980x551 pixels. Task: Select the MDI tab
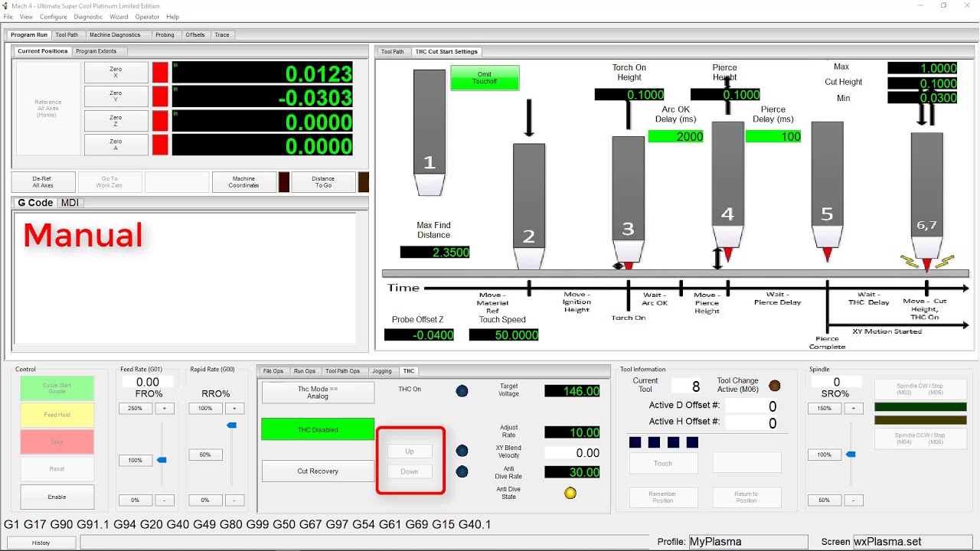click(x=70, y=203)
